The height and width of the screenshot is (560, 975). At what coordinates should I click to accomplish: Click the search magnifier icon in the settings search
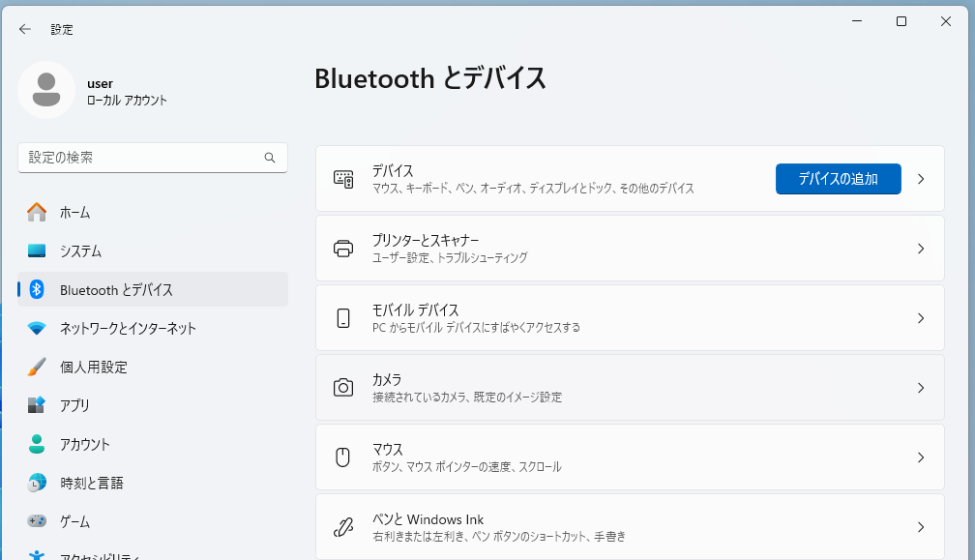click(x=270, y=158)
